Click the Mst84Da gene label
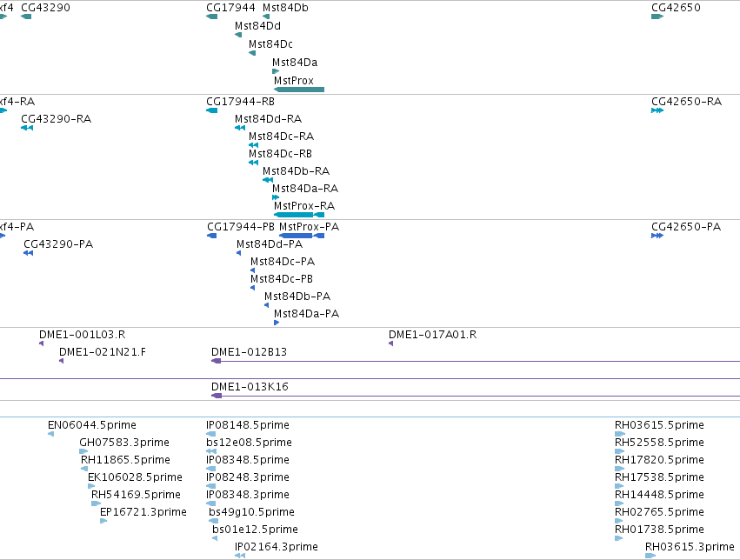The image size is (740, 560). tap(295, 63)
